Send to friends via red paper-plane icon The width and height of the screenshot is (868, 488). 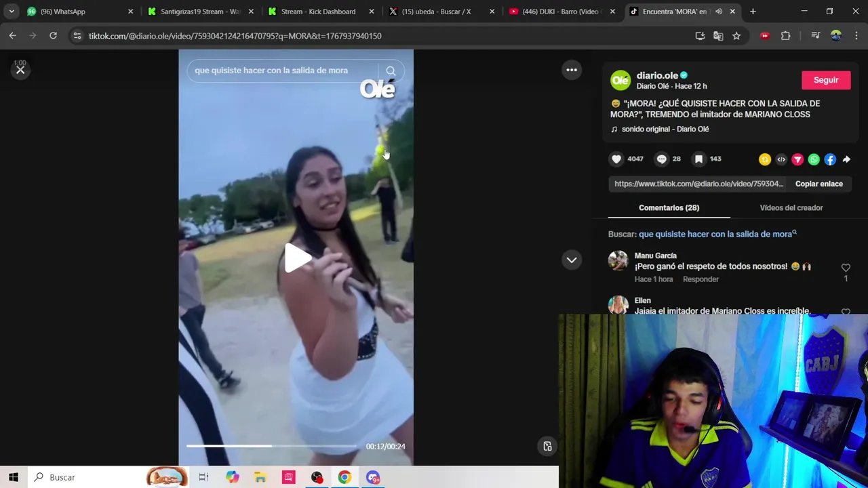(797, 159)
